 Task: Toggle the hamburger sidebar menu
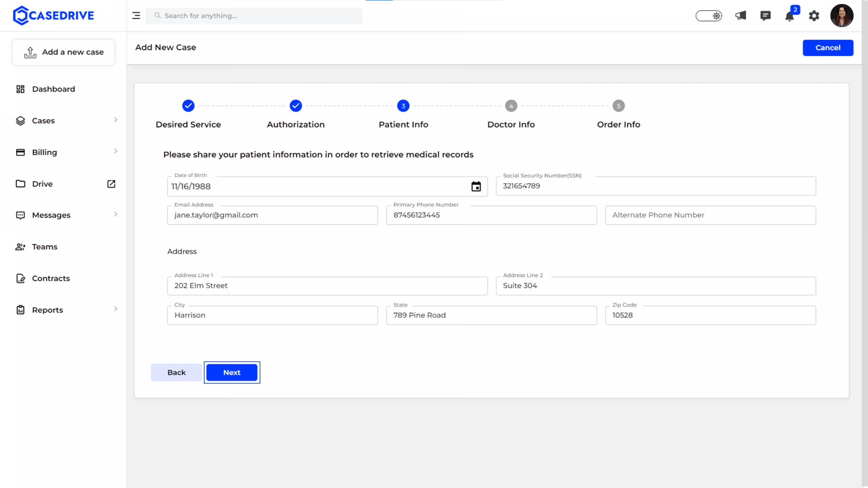coord(136,15)
